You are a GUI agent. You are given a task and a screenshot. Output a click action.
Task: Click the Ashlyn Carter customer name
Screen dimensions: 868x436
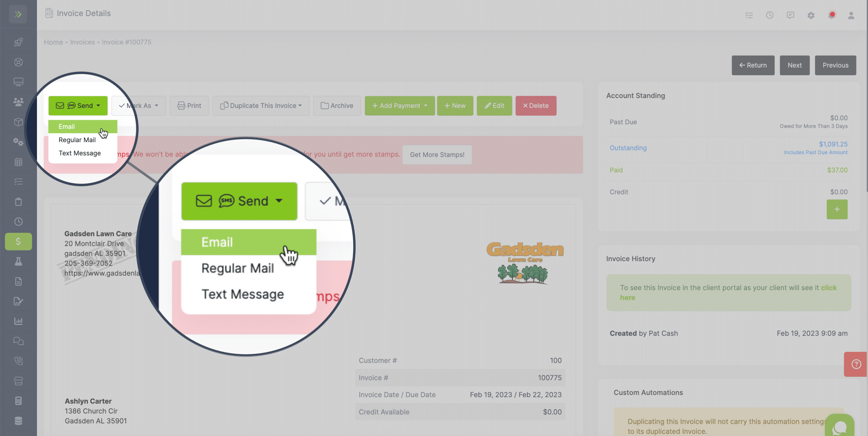(x=88, y=401)
